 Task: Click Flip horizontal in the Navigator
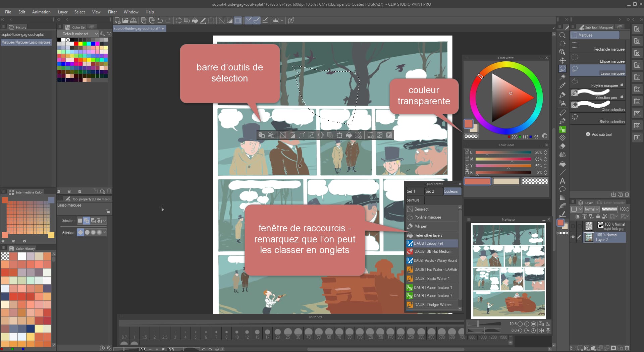(541, 331)
